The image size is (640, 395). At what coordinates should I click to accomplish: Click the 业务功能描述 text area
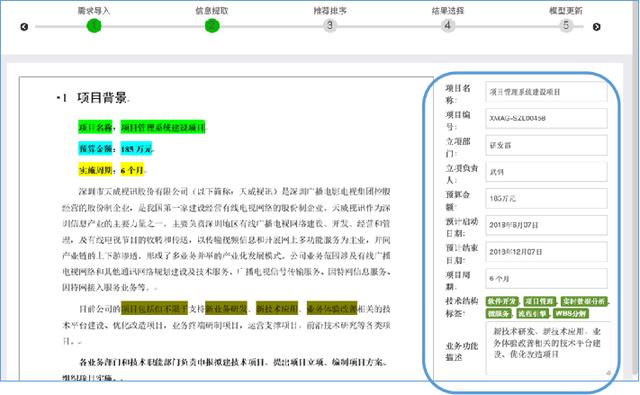click(548, 348)
